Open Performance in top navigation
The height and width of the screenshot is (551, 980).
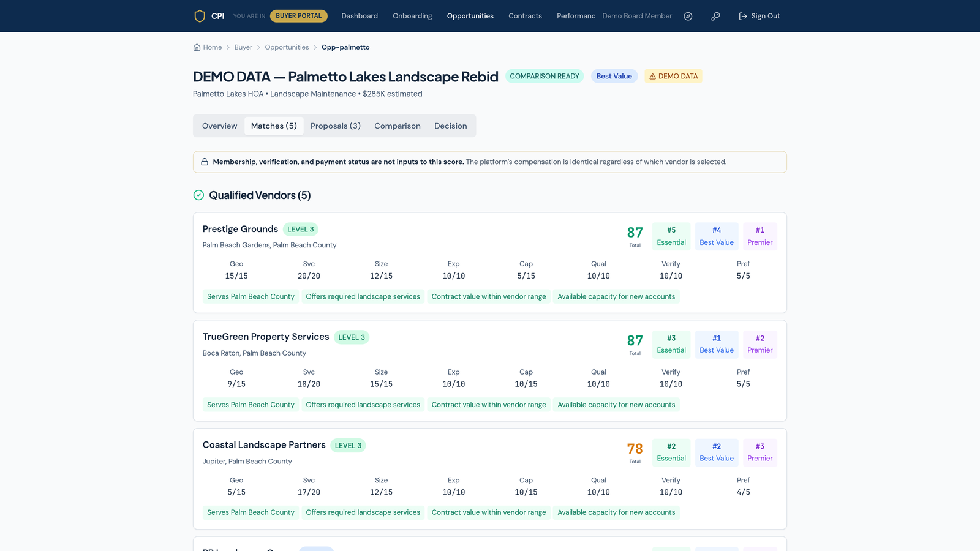pyautogui.click(x=576, y=16)
